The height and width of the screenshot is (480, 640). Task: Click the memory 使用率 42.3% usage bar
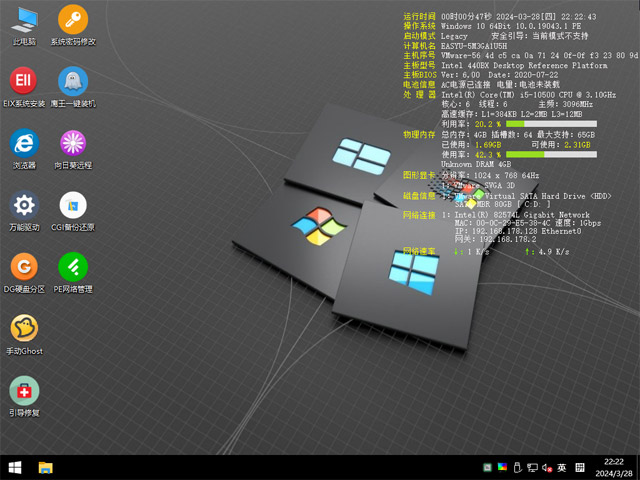tap(551, 154)
